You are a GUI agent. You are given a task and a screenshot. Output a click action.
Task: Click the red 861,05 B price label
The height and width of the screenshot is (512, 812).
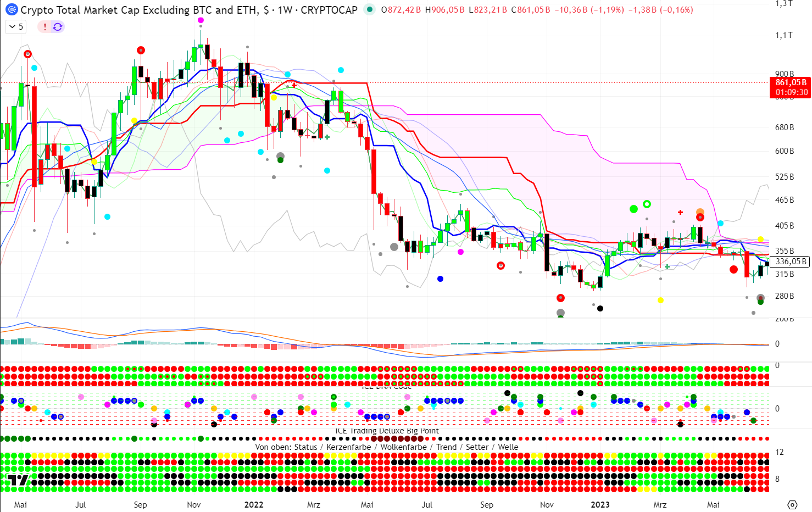791,82
